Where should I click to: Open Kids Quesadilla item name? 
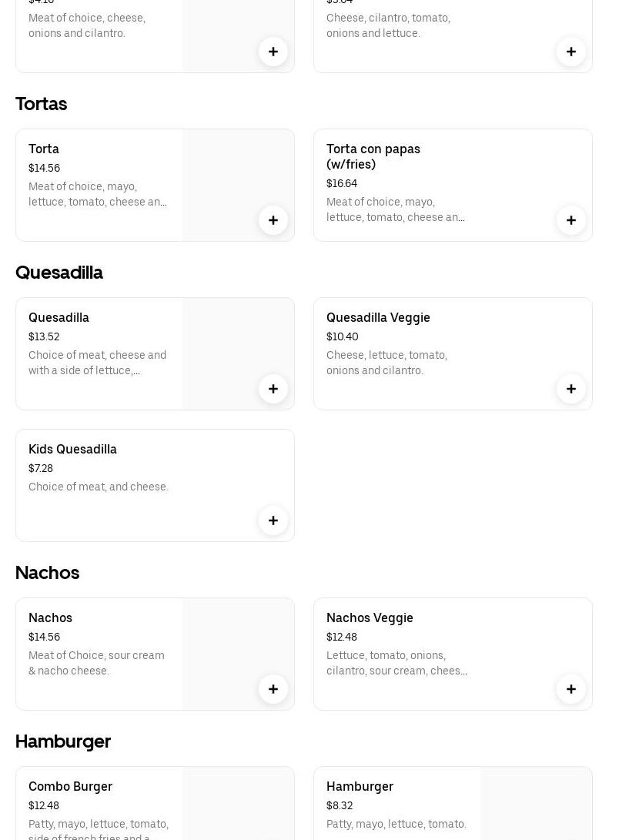pos(72,449)
